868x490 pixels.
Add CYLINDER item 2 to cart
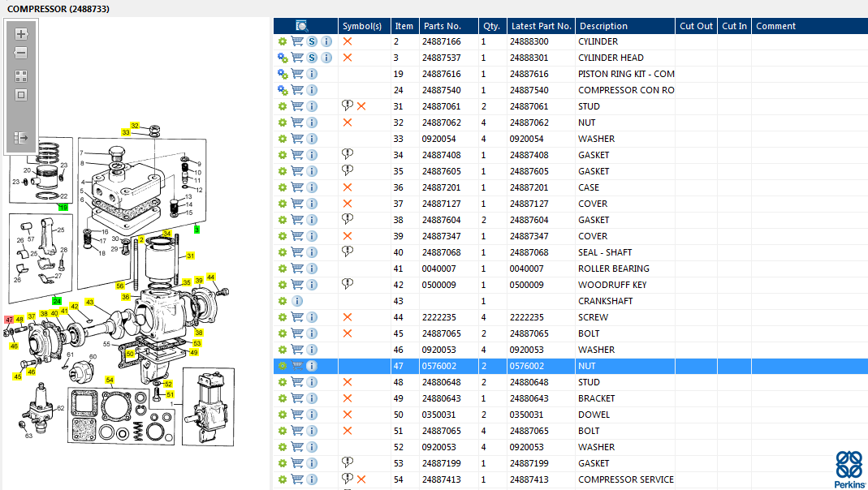297,41
